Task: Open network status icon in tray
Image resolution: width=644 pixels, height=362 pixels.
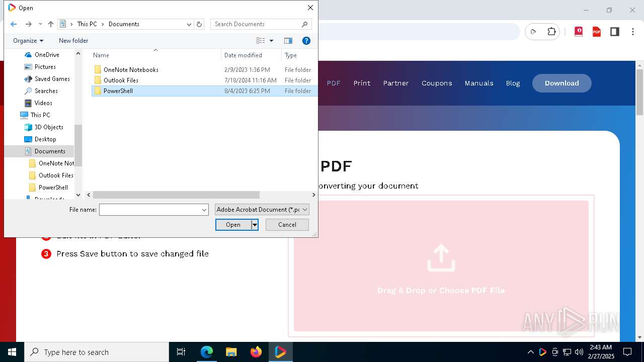Action: pyautogui.click(x=567, y=352)
